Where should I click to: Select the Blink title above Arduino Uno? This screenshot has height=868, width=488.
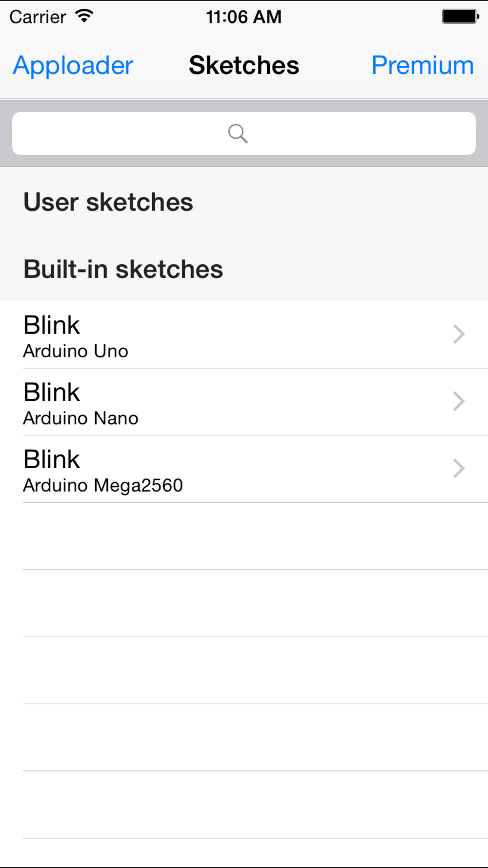tap(52, 325)
